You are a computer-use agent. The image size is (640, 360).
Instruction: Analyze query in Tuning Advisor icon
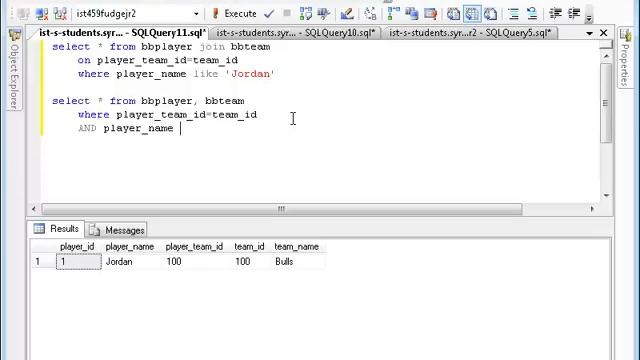tap(324, 14)
